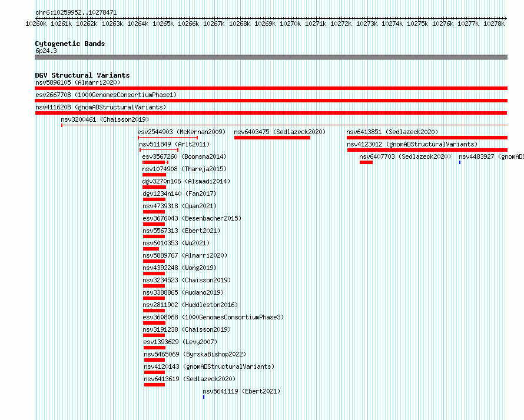Open nsv4392248 (Wong2019) label

[180, 268]
